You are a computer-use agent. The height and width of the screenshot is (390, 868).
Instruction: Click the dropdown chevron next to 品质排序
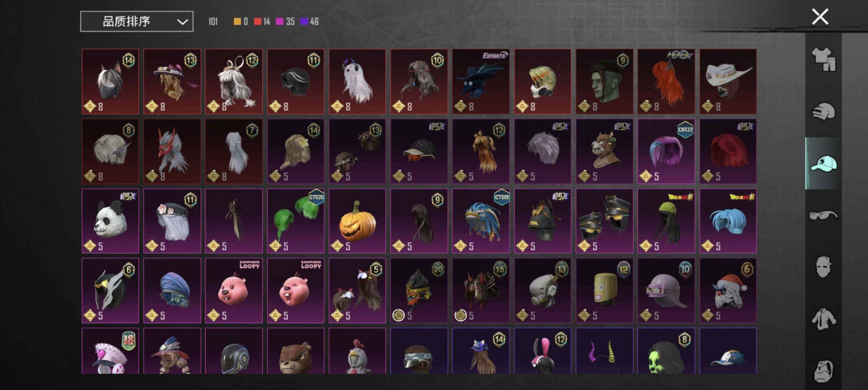click(182, 22)
